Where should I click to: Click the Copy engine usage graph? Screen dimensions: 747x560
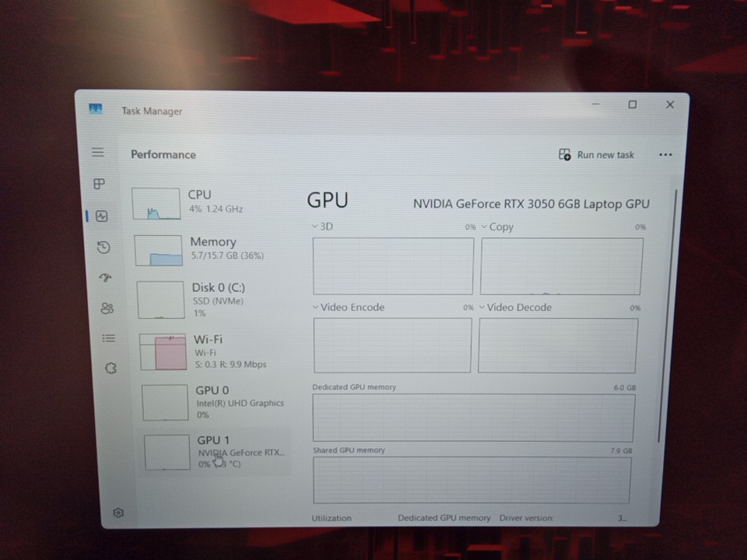click(x=562, y=267)
